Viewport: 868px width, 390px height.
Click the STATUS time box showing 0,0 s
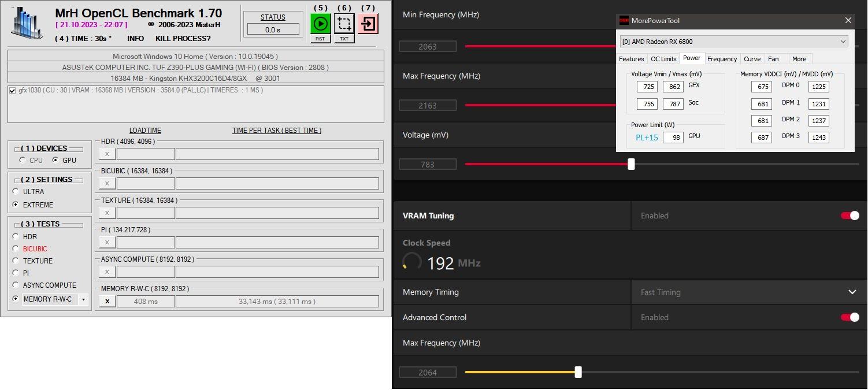(x=273, y=29)
